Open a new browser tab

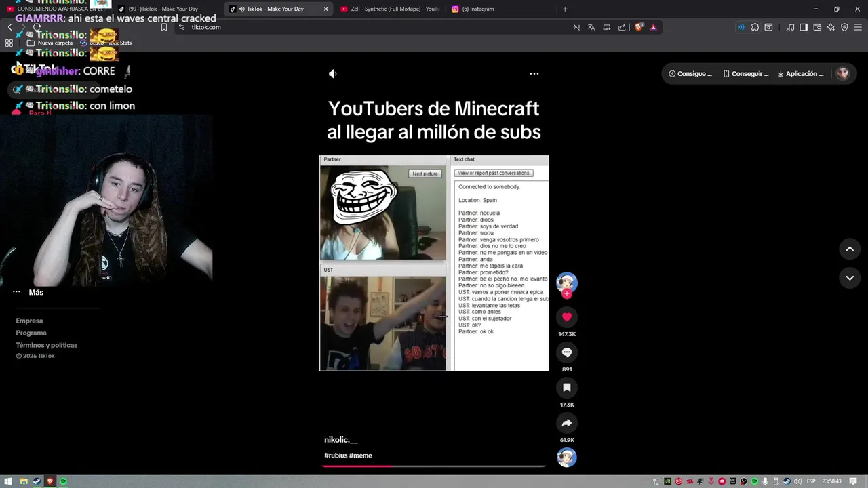[565, 9]
